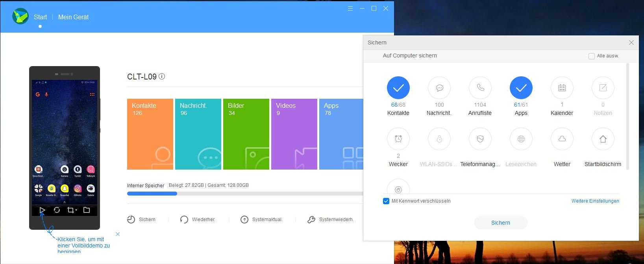Click Rosetta St... app on phone preview
This screenshot has height=264, width=644.
coord(51,188)
